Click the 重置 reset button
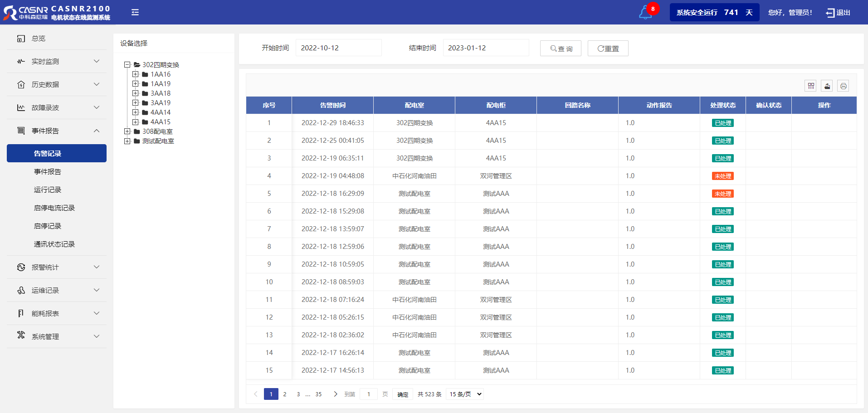This screenshot has height=413, width=868. [608, 49]
